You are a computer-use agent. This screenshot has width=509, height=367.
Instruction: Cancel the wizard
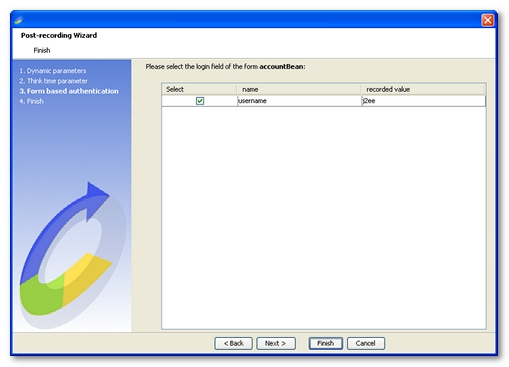366,343
